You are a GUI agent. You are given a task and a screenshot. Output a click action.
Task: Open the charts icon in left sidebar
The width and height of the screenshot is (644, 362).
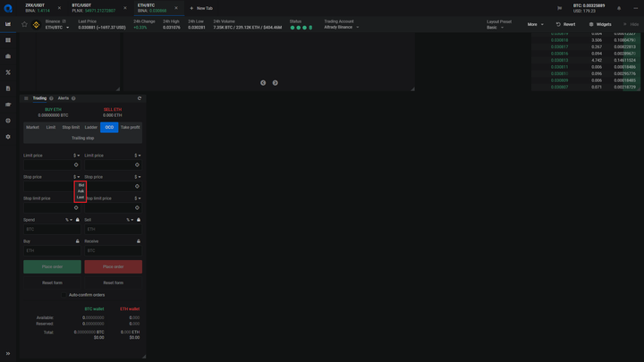click(x=8, y=24)
